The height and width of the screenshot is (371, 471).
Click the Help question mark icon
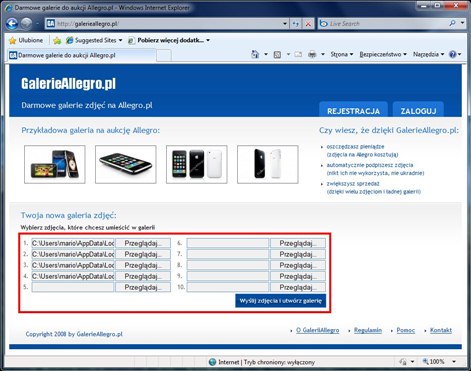(452, 54)
